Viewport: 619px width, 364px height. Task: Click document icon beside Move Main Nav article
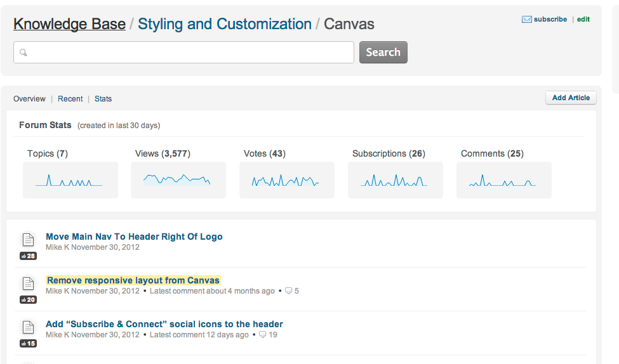pos(28,240)
